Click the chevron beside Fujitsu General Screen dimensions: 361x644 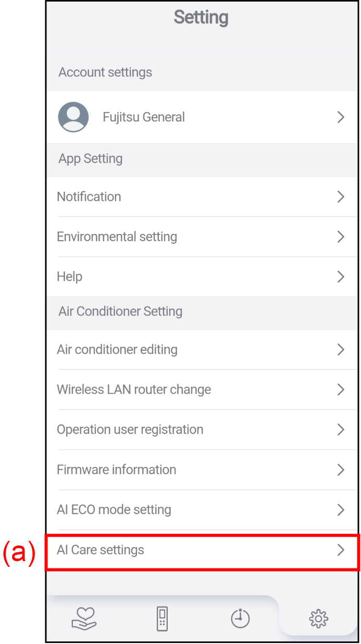[x=341, y=117]
